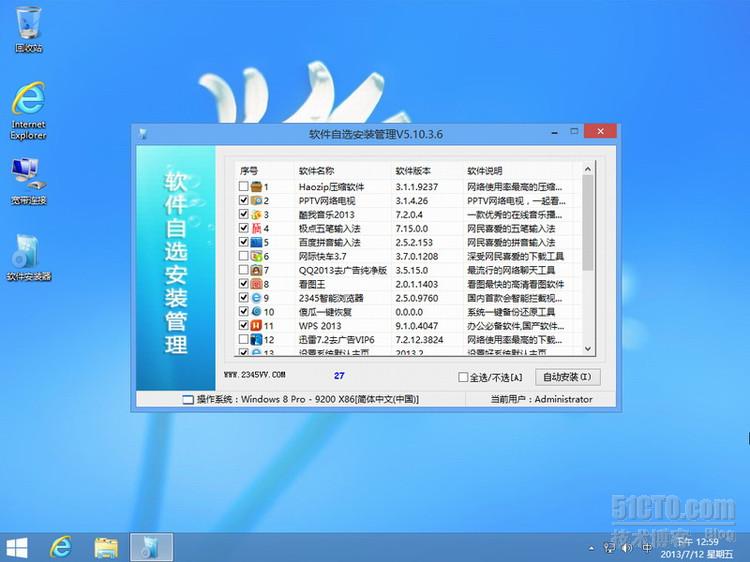Select version text 2.5.0.9760
Image resolution: width=750 pixels, height=562 pixels.
click(417, 298)
